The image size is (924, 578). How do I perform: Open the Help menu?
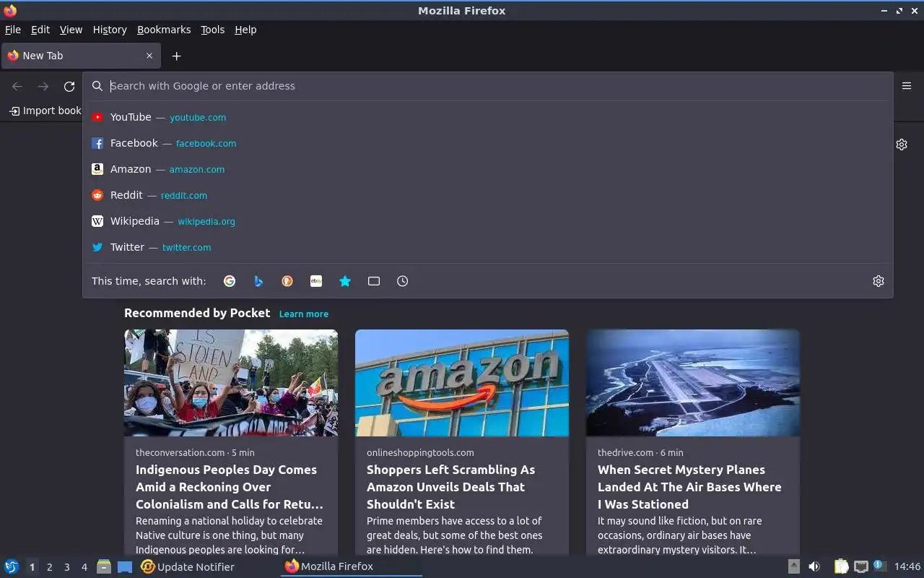[x=245, y=30]
